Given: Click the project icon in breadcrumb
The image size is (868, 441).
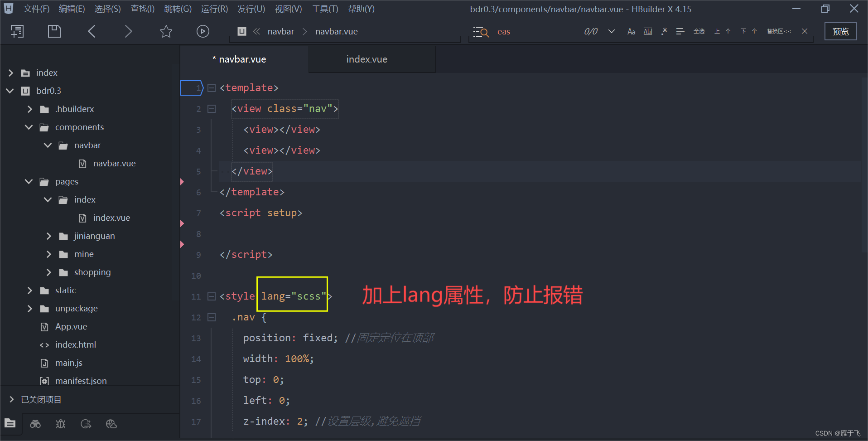Looking at the screenshot, I should pos(242,31).
